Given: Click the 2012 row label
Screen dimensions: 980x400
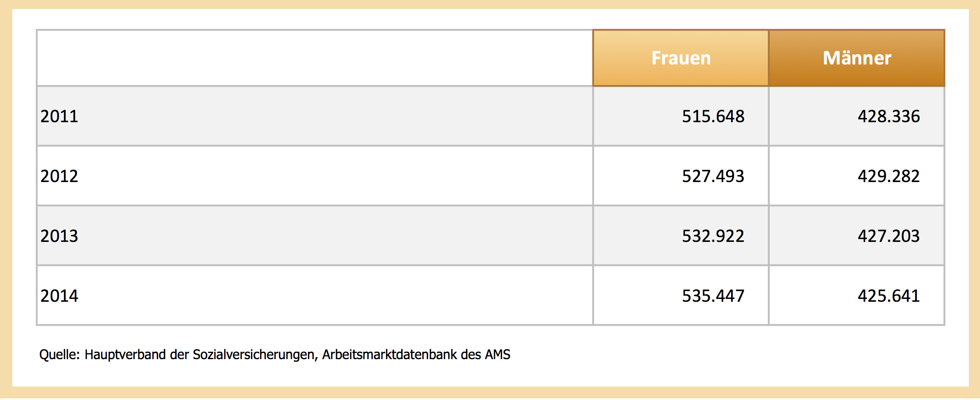Looking at the screenshot, I should (x=59, y=176).
